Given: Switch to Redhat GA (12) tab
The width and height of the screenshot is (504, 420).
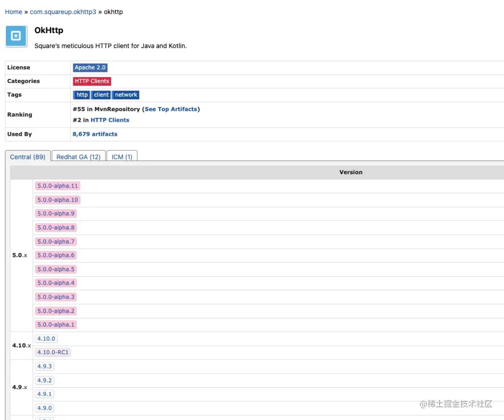Looking at the screenshot, I should pos(78,156).
